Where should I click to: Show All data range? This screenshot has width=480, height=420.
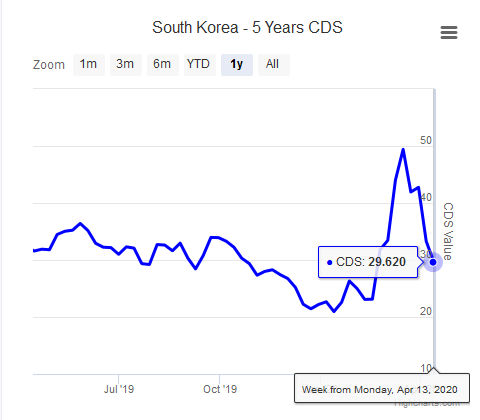274,65
